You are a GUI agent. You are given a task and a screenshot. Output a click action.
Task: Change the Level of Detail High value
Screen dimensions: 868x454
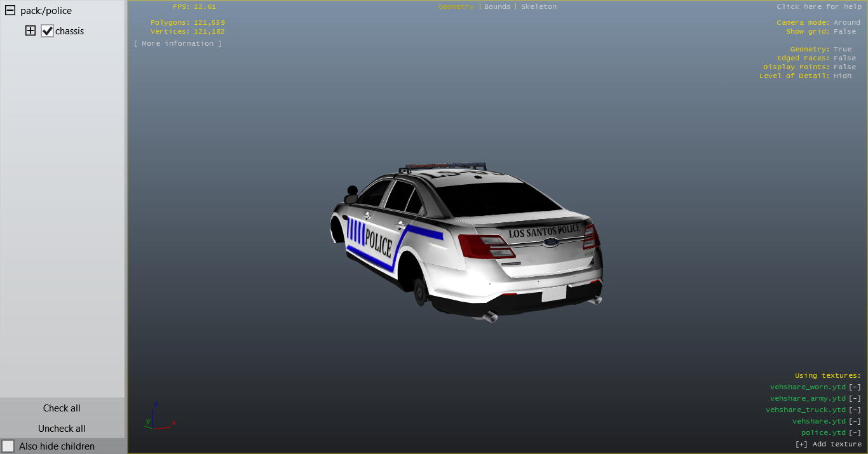pyautogui.click(x=843, y=76)
